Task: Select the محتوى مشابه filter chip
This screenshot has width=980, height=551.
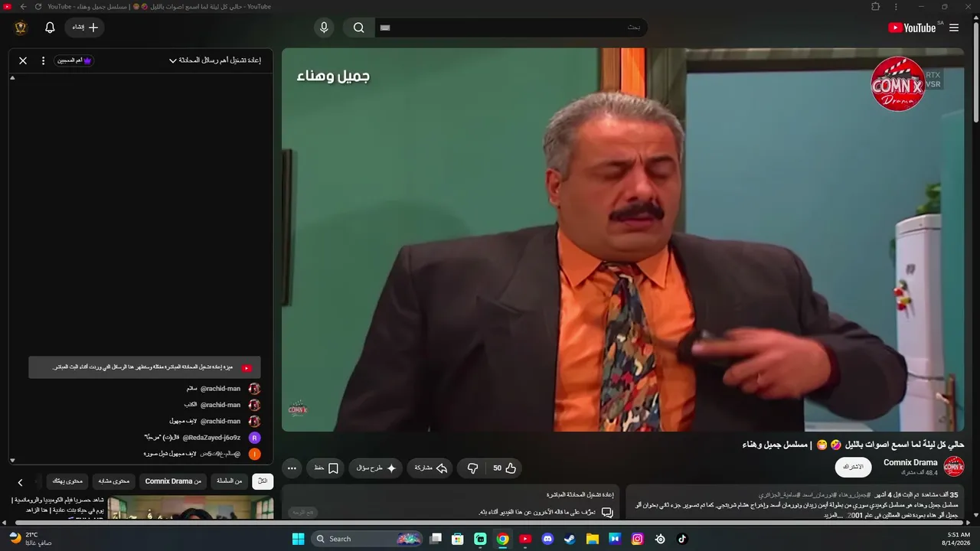Action: (x=114, y=481)
